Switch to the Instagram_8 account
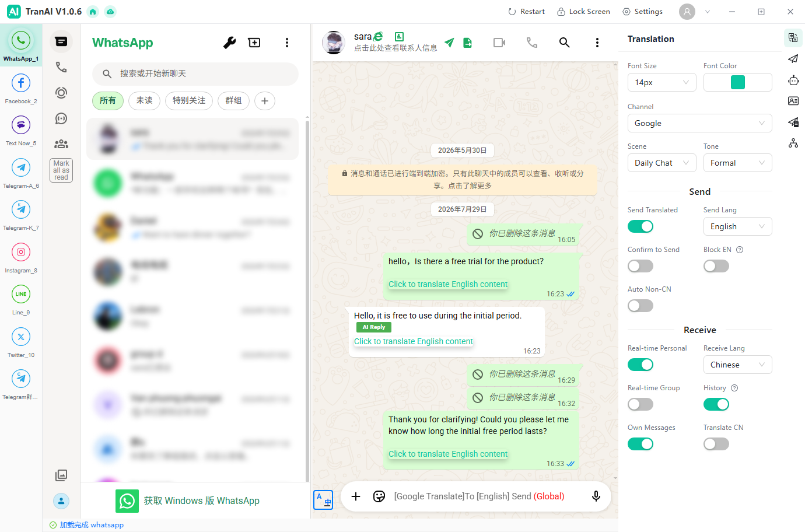805x532 pixels. (x=21, y=257)
